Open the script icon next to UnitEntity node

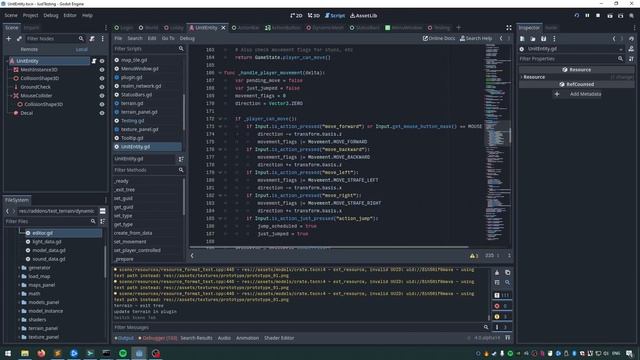tap(94, 61)
